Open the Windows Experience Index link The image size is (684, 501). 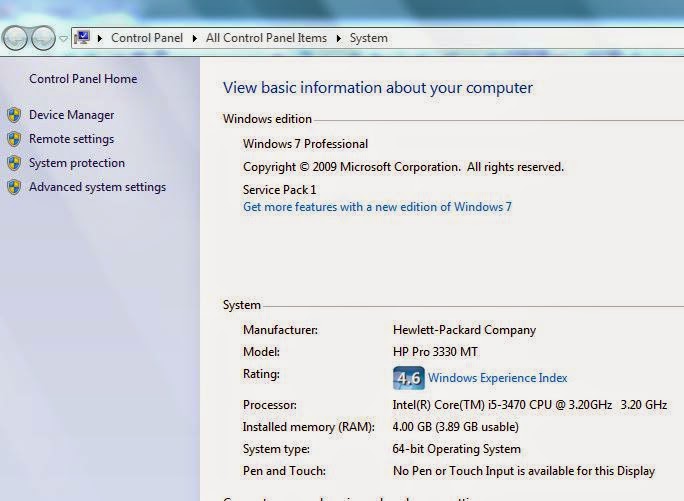pyautogui.click(x=498, y=378)
